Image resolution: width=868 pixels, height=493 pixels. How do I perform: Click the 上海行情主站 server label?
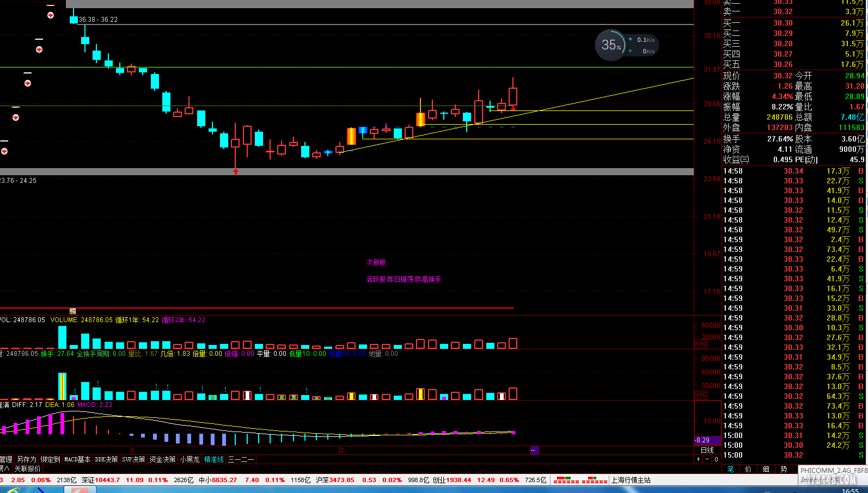631,480
